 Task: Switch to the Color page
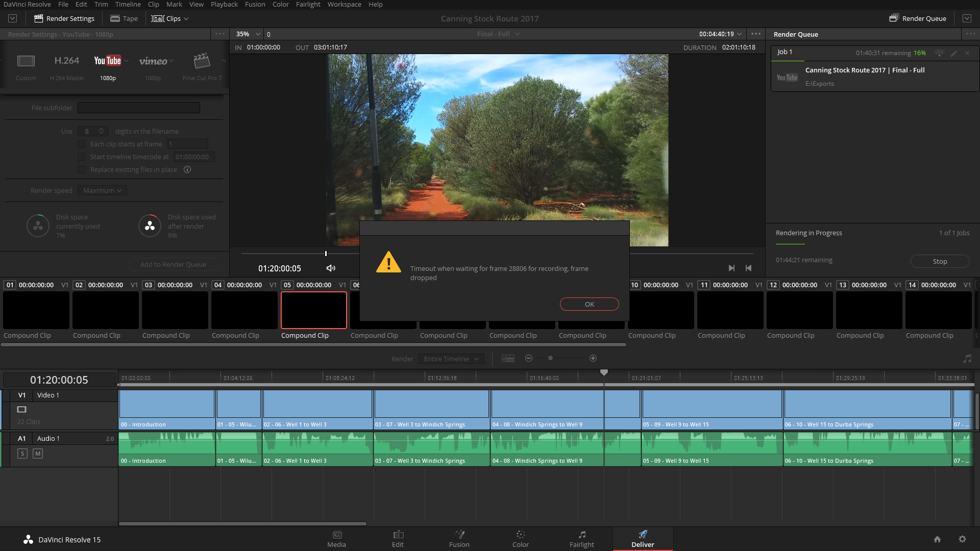pos(520,539)
